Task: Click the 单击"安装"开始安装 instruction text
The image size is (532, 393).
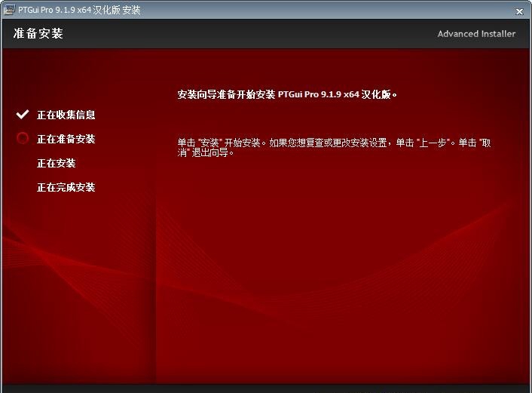Action: pyautogui.click(x=335, y=147)
